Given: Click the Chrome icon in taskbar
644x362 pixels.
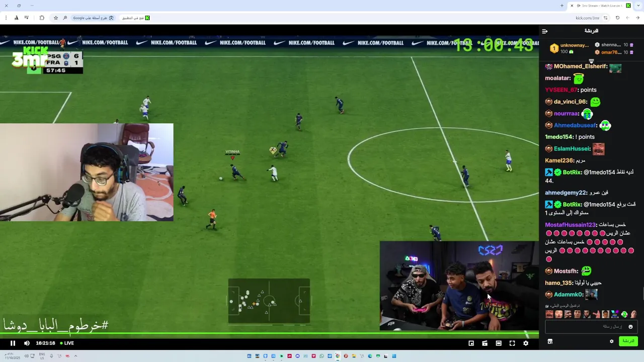Looking at the screenshot, I should tap(338, 356).
